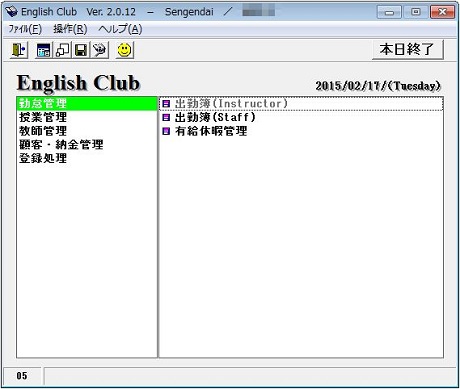Click the yellow smiley face icon
Viewport: 460px width, 389px height.
click(x=125, y=50)
